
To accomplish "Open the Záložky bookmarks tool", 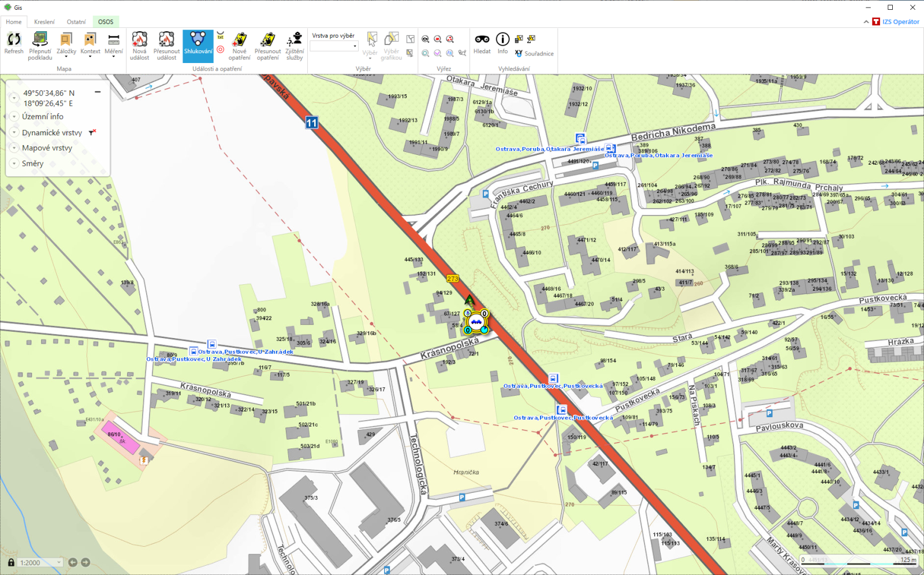I will tap(66, 44).
